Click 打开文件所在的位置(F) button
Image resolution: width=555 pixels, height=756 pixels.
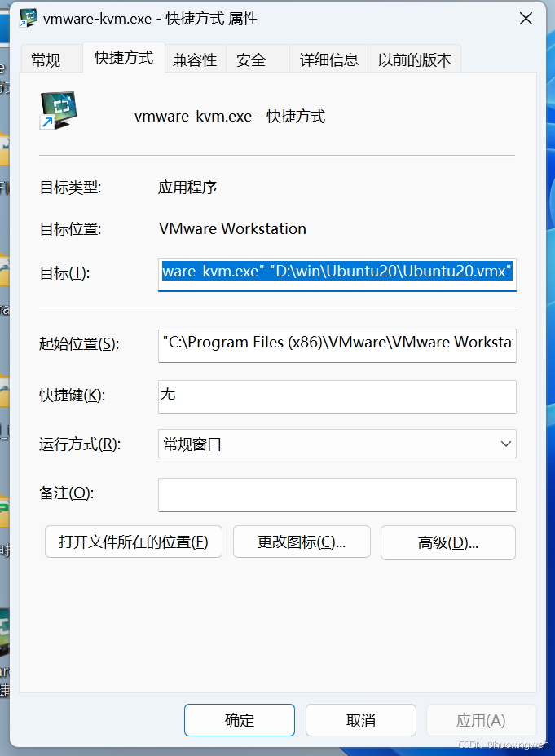pyautogui.click(x=134, y=542)
